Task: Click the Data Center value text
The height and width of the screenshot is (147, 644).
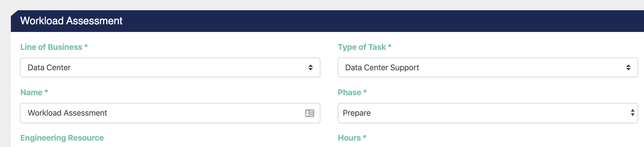Action: [x=49, y=67]
